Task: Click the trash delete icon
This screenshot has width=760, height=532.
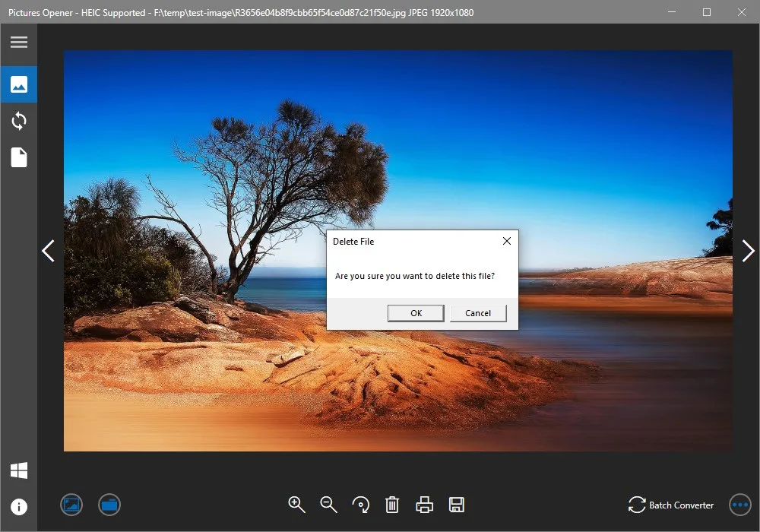Action: (392, 505)
